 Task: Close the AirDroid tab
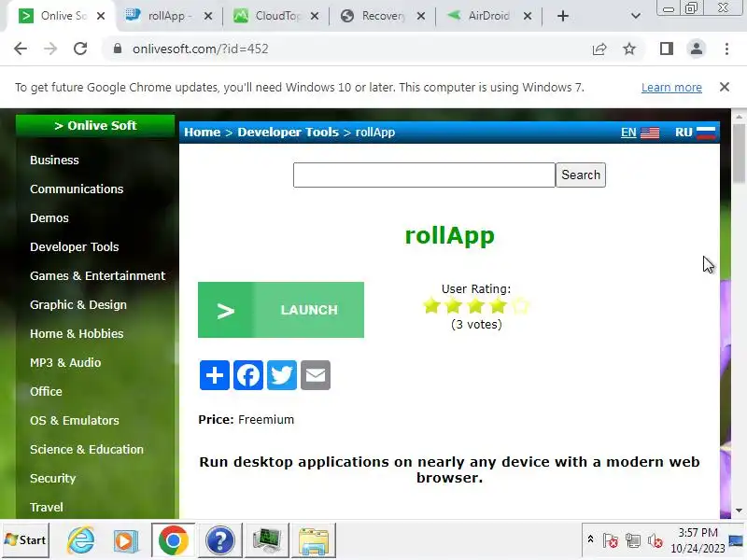(x=528, y=16)
